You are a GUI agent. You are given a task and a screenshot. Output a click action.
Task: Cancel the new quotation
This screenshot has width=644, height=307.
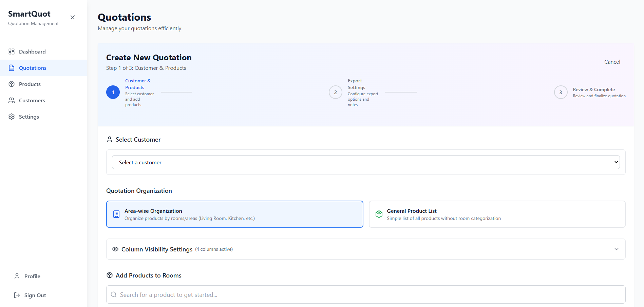click(x=612, y=62)
